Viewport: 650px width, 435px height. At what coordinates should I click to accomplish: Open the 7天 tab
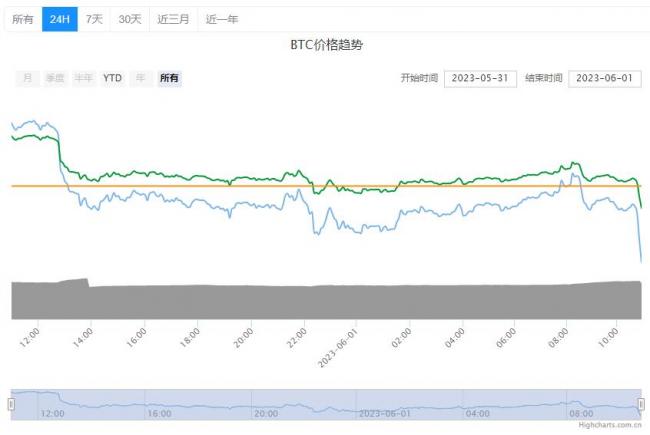click(x=94, y=19)
